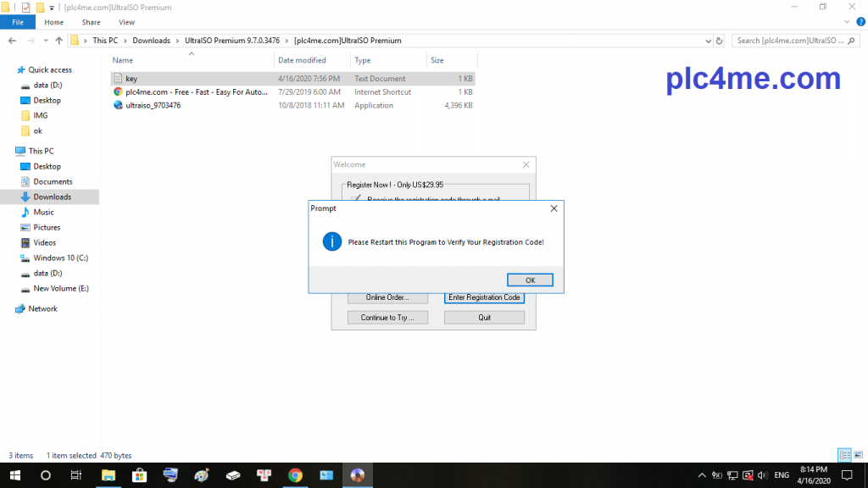Open the Share ribbon tab
The image size is (868, 488).
tap(91, 23)
